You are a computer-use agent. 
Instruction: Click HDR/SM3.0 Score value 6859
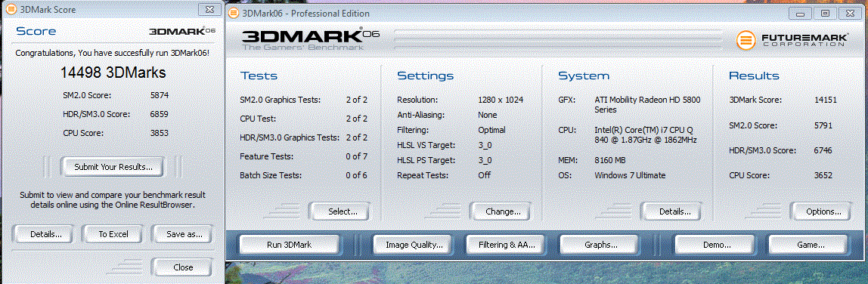(x=160, y=114)
